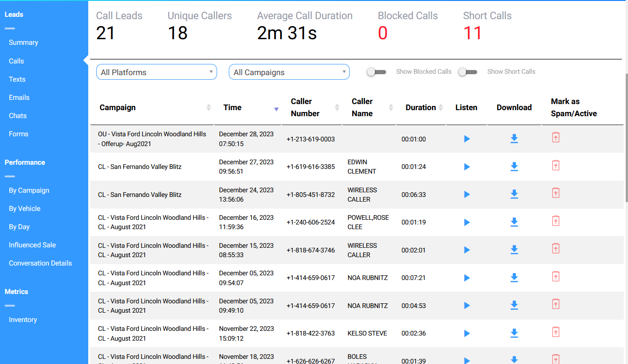Open the By Campaign performance report
This screenshot has height=364, width=628.
click(x=29, y=190)
